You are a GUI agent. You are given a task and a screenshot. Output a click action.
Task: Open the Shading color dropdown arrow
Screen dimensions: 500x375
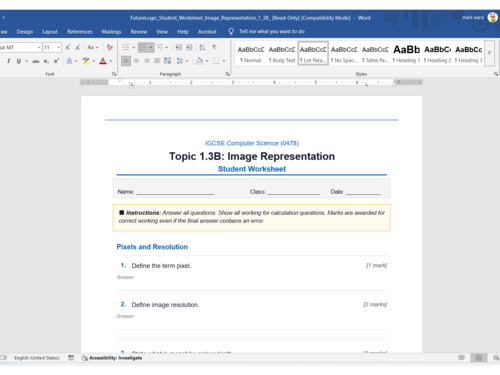click(207, 61)
